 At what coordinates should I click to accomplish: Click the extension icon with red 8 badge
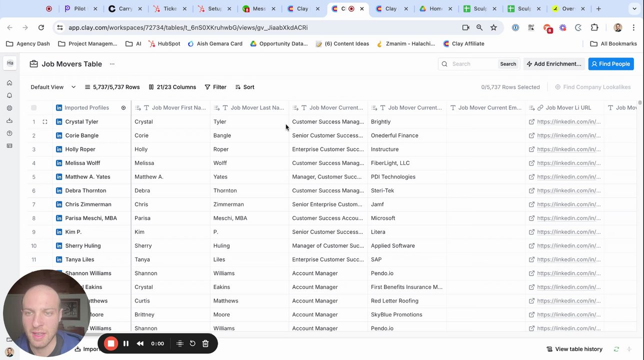point(547,28)
